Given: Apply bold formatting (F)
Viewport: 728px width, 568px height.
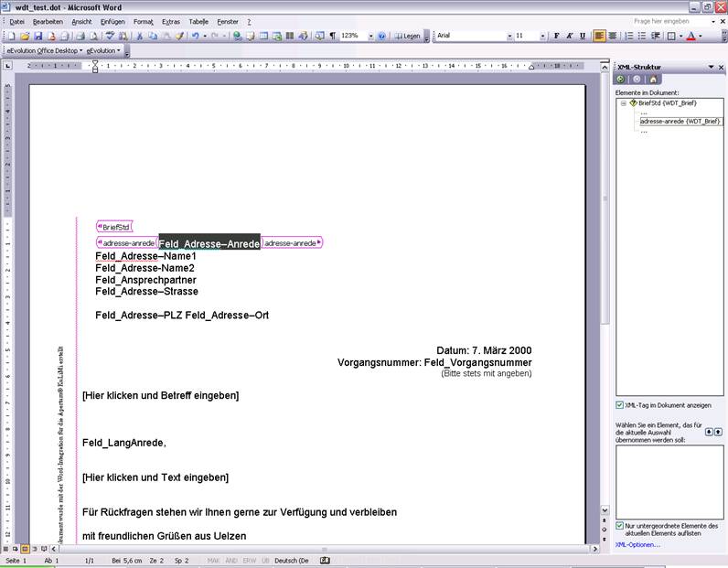Looking at the screenshot, I should pos(556,36).
